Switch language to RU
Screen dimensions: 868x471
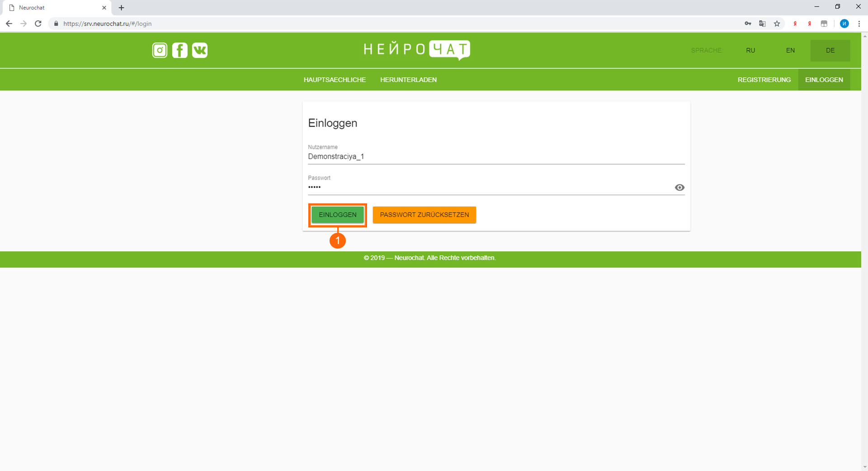point(750,51)
